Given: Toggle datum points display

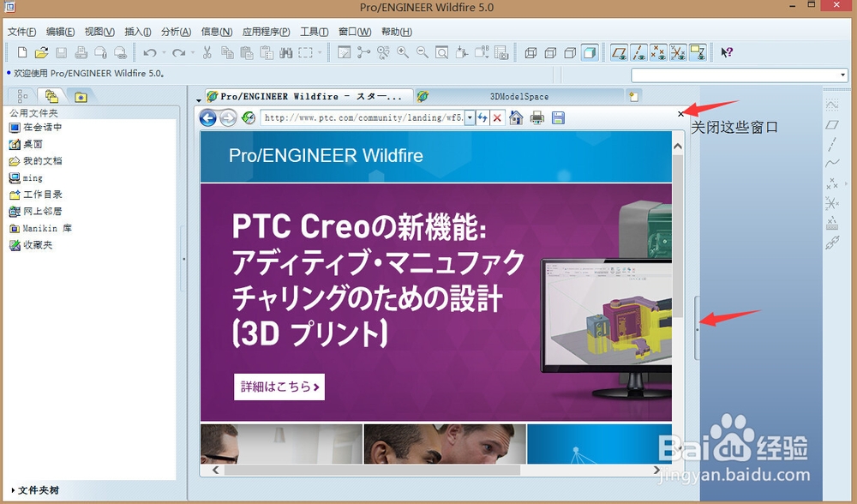Looking at the screenshot, I should (x=658, y=52).
